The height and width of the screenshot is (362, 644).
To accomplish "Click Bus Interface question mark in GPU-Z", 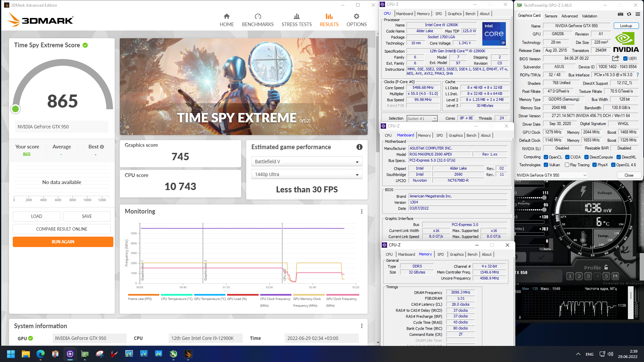I will click(x=638, y=75).
